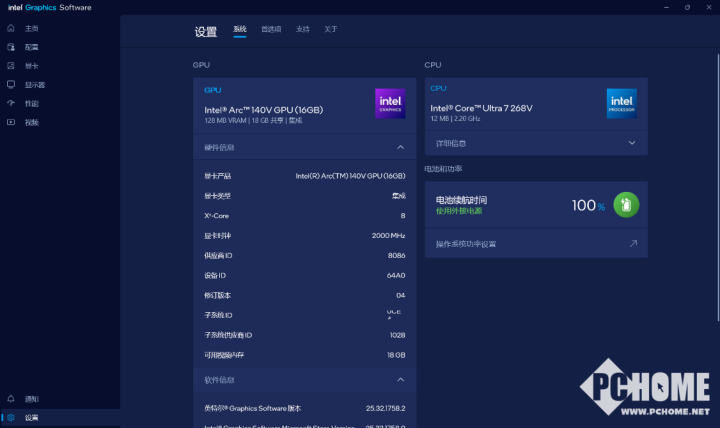Open the 支持 support tab
This screenshot has width=720, height=428.
(x=303, y=30)
